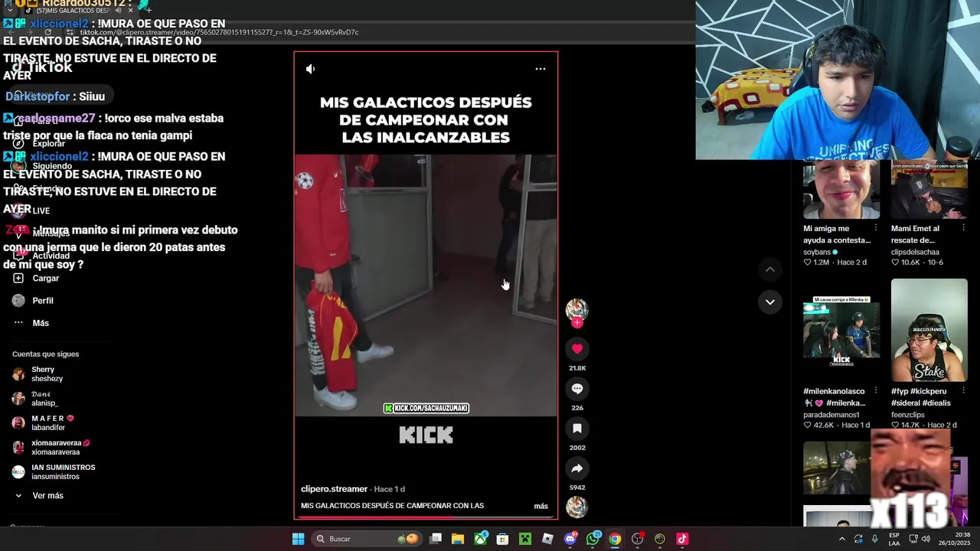Open Roblox from taskbar
The height and width of the screenshot is (551, 980).
547,539
